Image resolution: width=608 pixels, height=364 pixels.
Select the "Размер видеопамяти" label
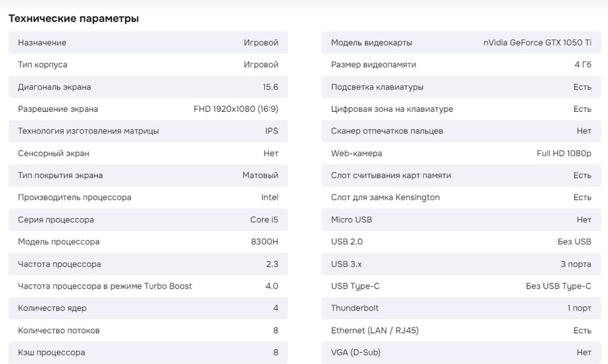point(373,65)
